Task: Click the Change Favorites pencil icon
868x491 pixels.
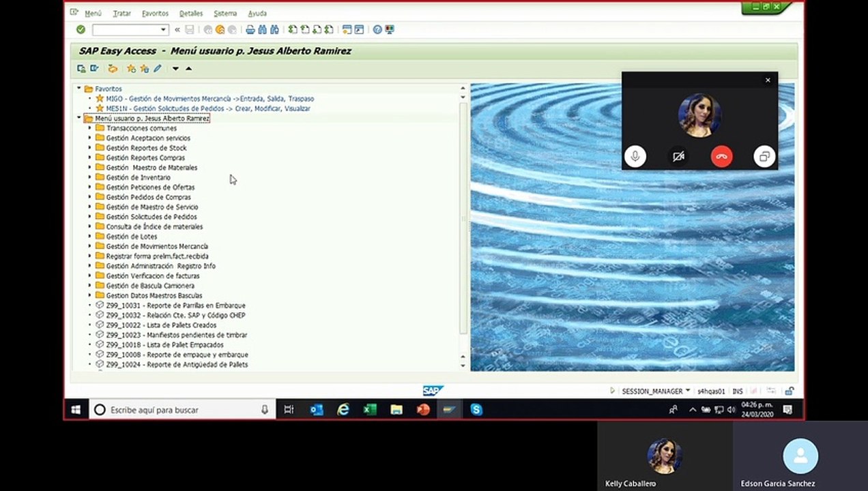Action: 158,68
